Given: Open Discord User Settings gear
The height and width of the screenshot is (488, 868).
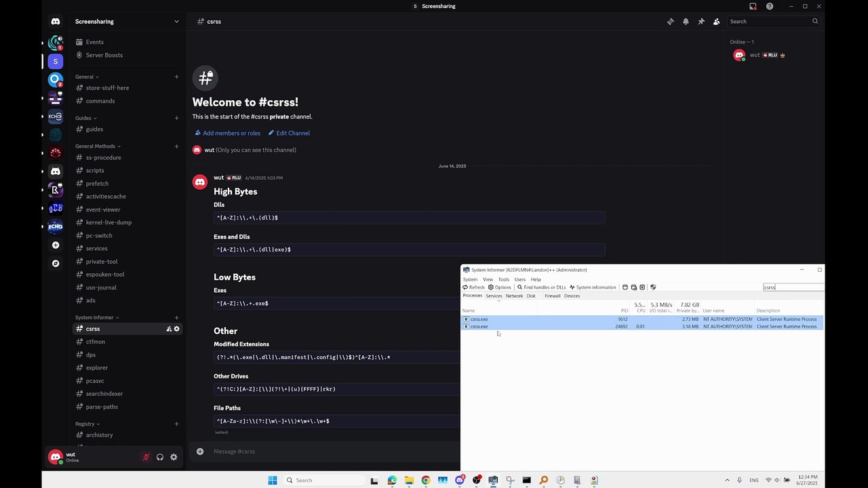Looking at the screenshot, I should (x=174, y=457).
